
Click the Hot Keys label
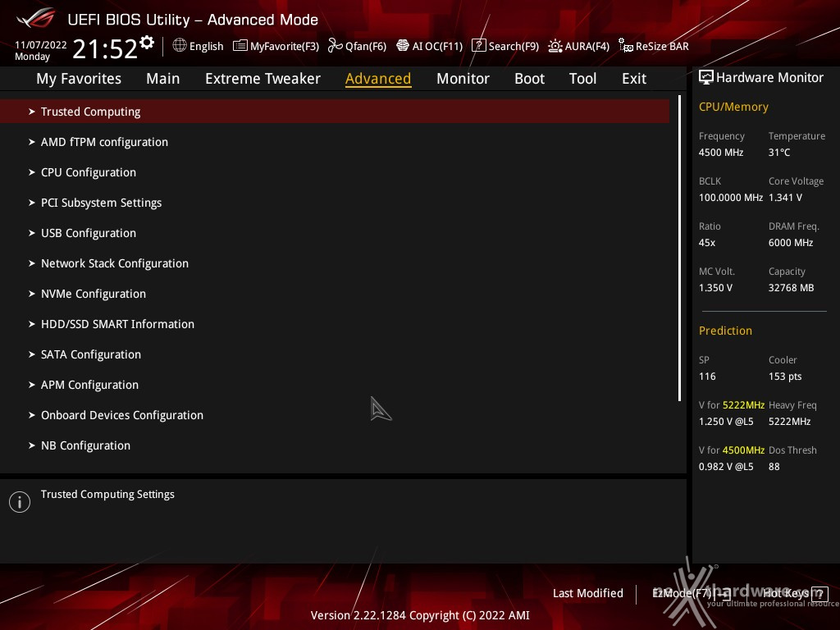(785, 594)
